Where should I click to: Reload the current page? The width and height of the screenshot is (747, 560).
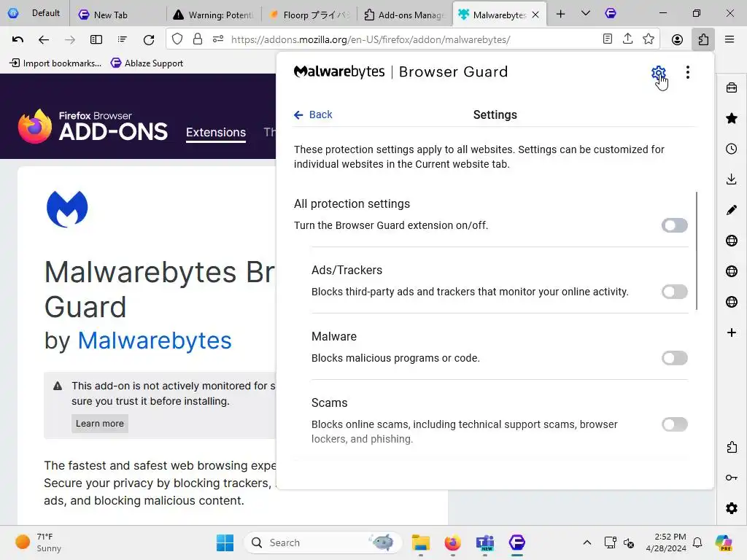tap(149, 39)
